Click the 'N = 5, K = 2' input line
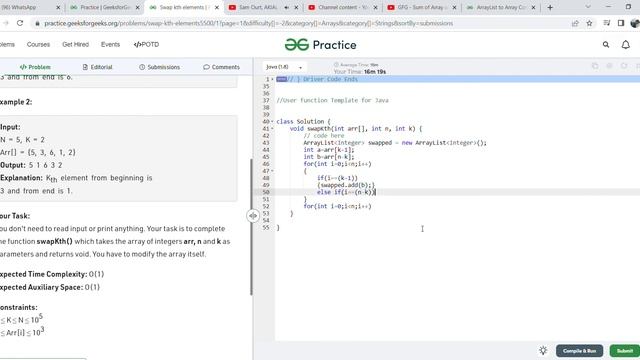This screenshot has width=640, height=360. (22, 140)
